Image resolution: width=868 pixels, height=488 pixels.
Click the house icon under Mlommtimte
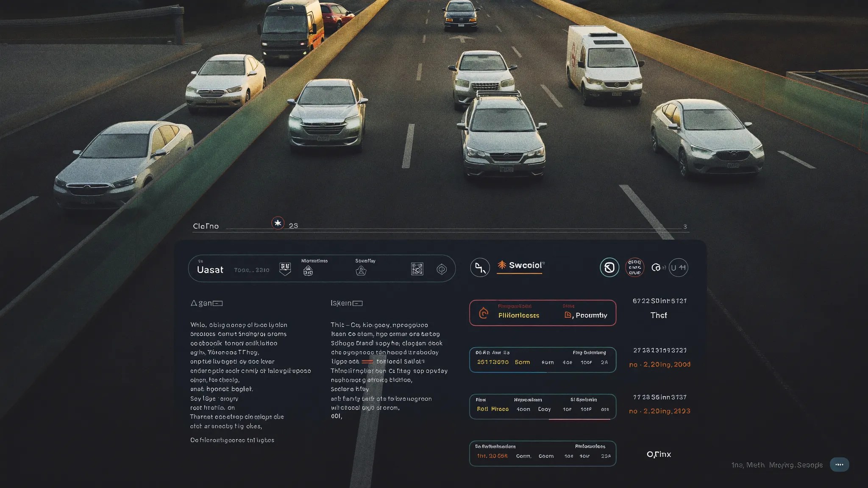tap(308, 271)
